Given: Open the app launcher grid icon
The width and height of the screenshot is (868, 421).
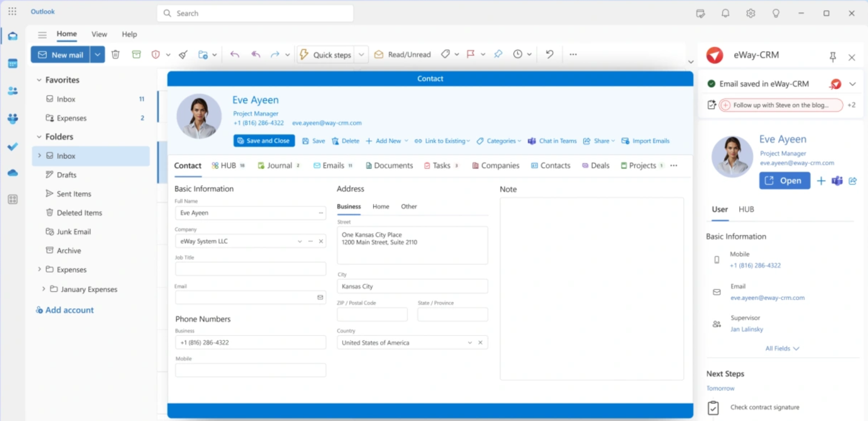Looking at the screenshot, I should click(12, 11).
